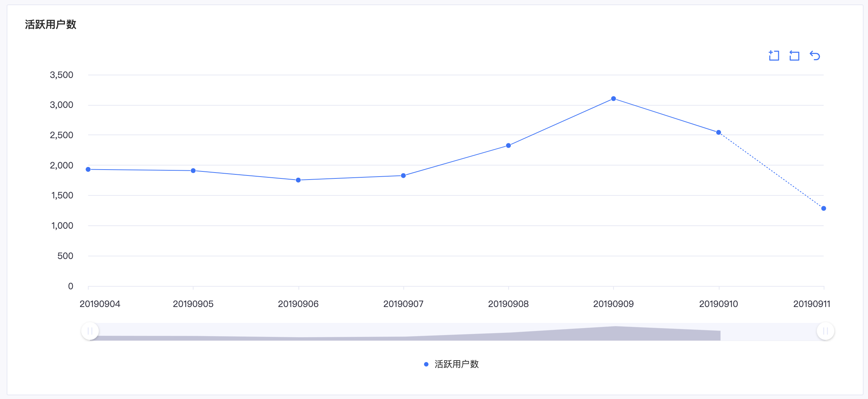Image resolution: width=868 pixels, height=399 pixels.
Task: Click the data point for 20190906
Action: 298,180
